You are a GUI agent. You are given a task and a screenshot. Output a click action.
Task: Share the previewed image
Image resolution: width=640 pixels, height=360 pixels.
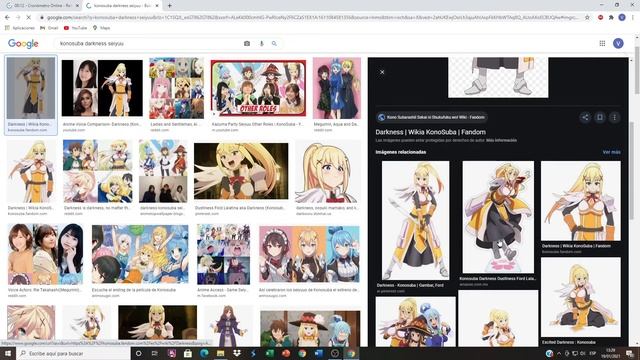click(585, 117)
